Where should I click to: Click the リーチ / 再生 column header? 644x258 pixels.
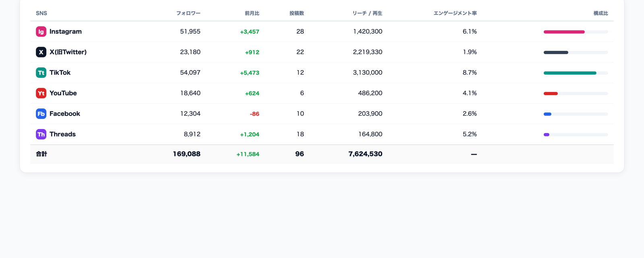coord(367,13)
